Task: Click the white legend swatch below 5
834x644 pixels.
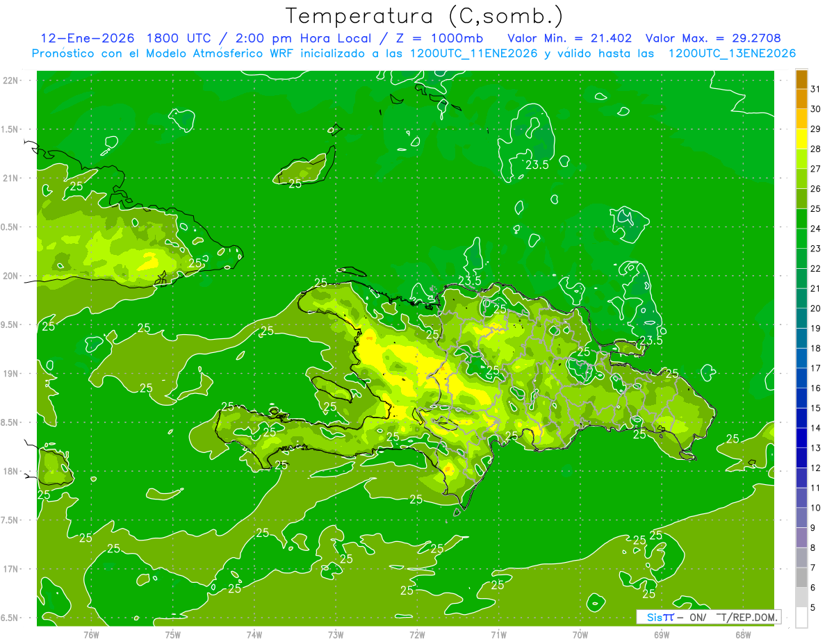Action: [801, 618]
